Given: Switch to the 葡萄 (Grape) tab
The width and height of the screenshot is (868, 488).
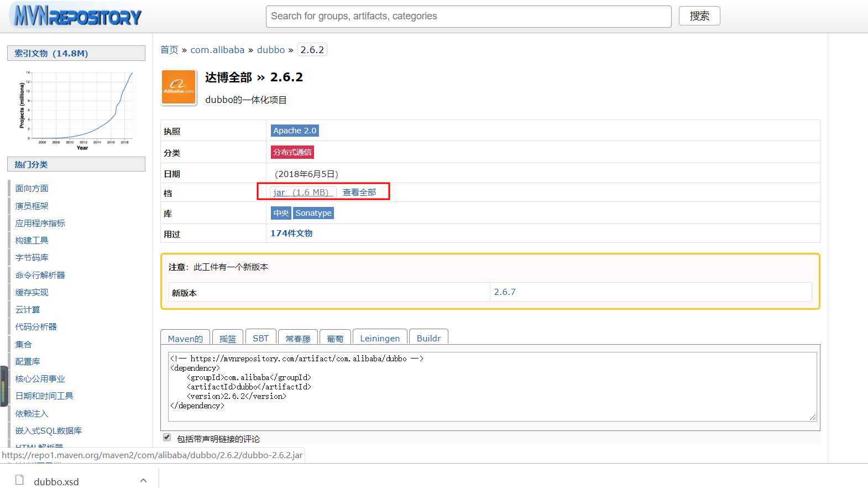Looking at the screenshot, I should click(x=335, y=338).
